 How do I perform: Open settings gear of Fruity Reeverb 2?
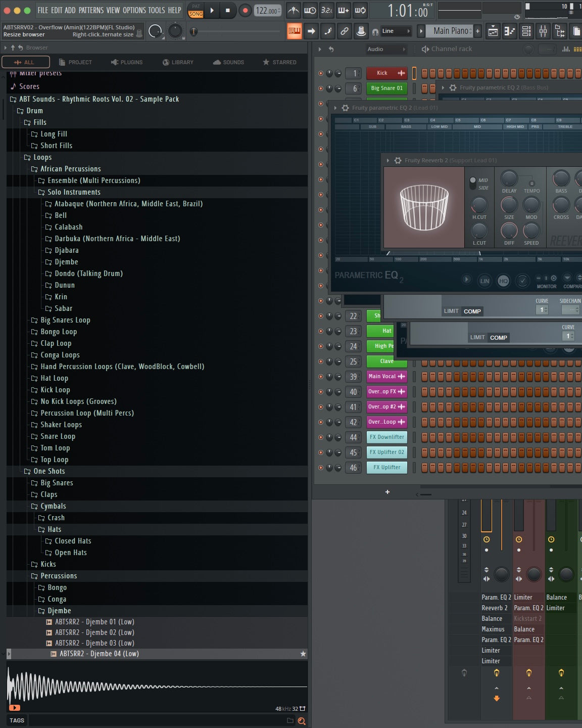click(398, 160)
